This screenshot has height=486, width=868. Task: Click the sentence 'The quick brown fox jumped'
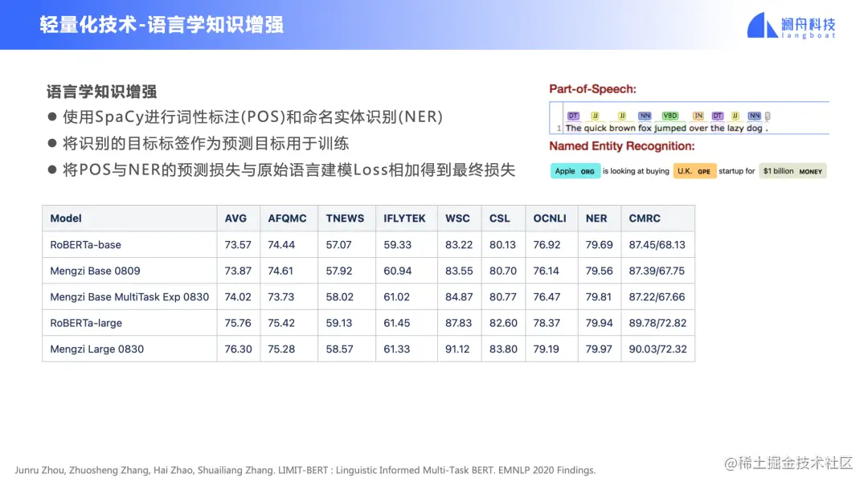625,128
